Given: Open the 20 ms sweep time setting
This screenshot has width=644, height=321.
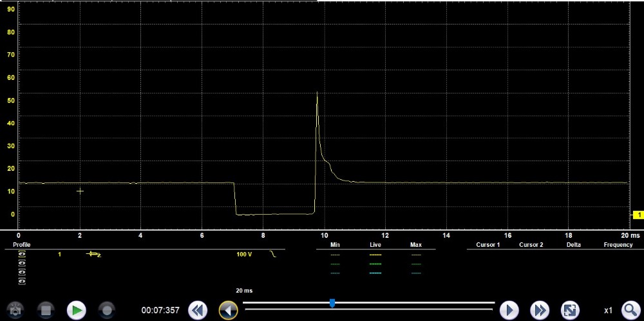Looking at the screenshot, I should click(x=243, y=291).
